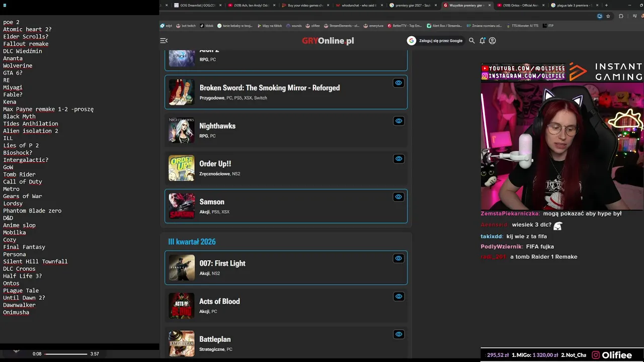Open the klipy na tiktok bookmark
Image resolution: width=644 pixels, height=362 pixels.
click(269, 26)
